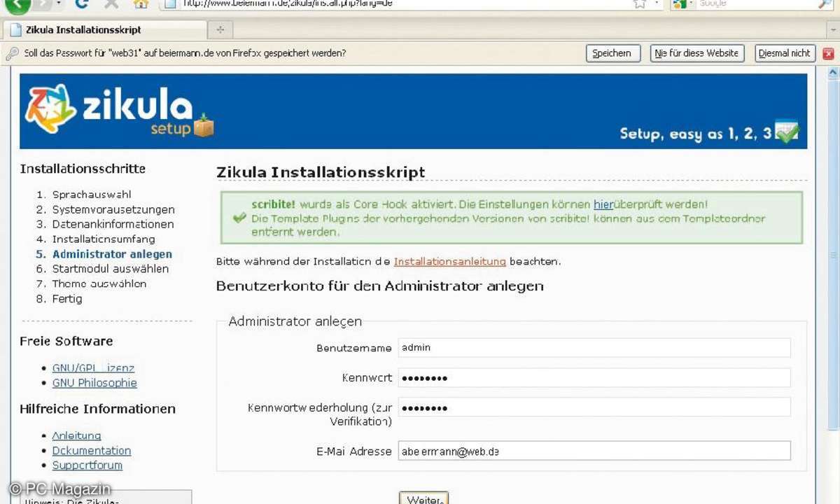840x504 pixels.
Task: Open the Anleitung help link
Action: [76, 435]
